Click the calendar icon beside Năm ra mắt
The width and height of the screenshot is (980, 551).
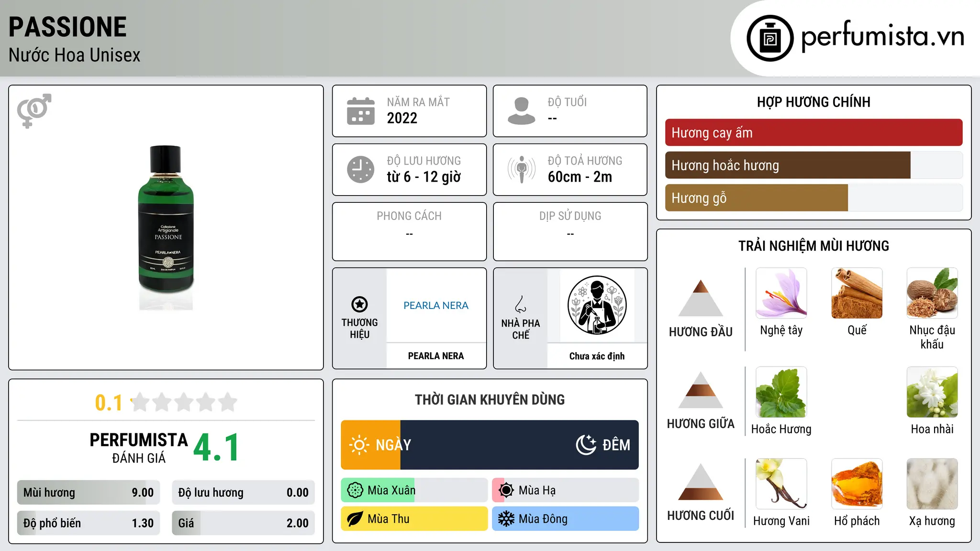click(361, 111)
